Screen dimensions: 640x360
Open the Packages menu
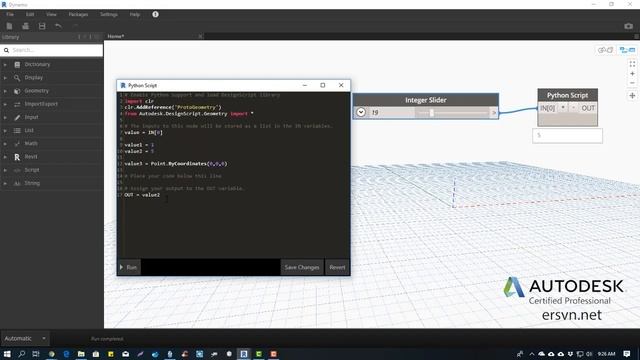(78, 14)
